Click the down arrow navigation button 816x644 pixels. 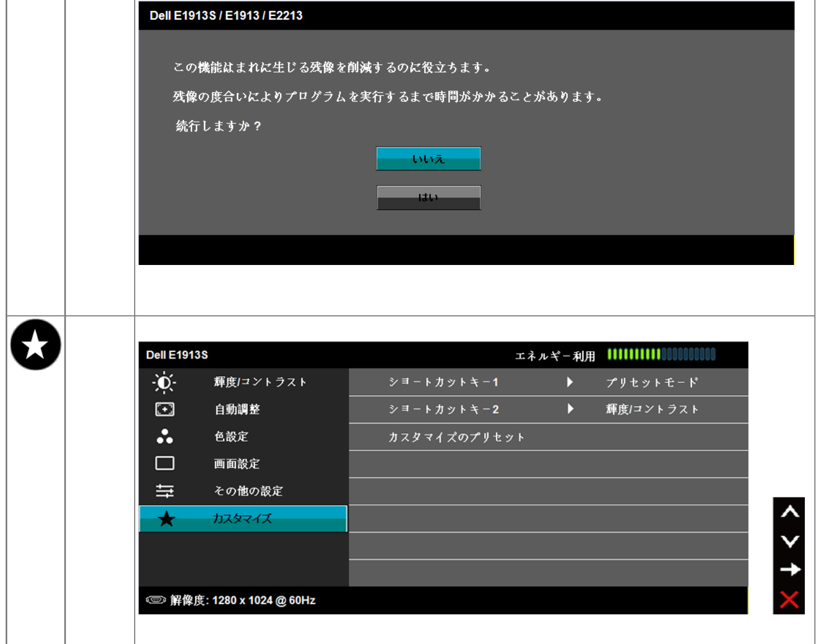click(x=790, y=541)
